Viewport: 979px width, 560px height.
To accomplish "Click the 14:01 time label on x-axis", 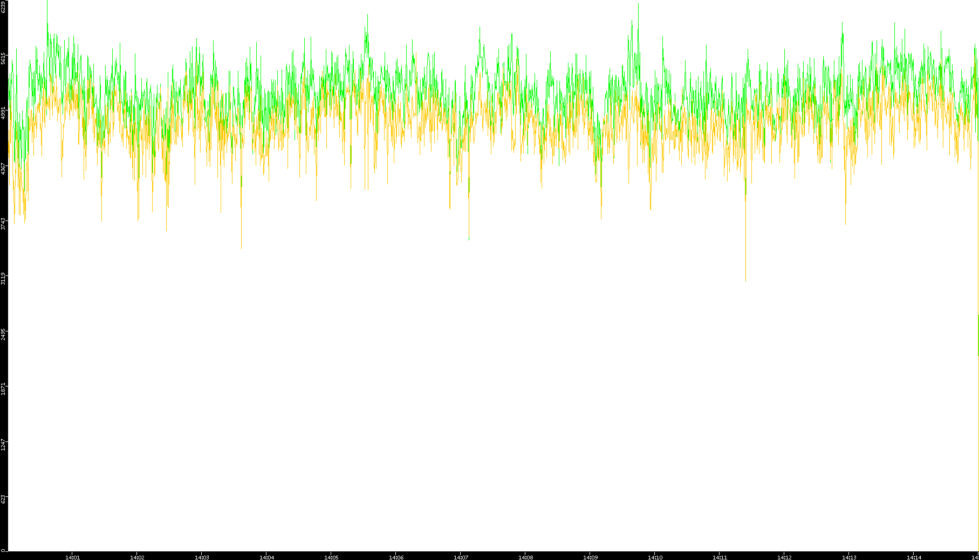I will click(72, 557).
